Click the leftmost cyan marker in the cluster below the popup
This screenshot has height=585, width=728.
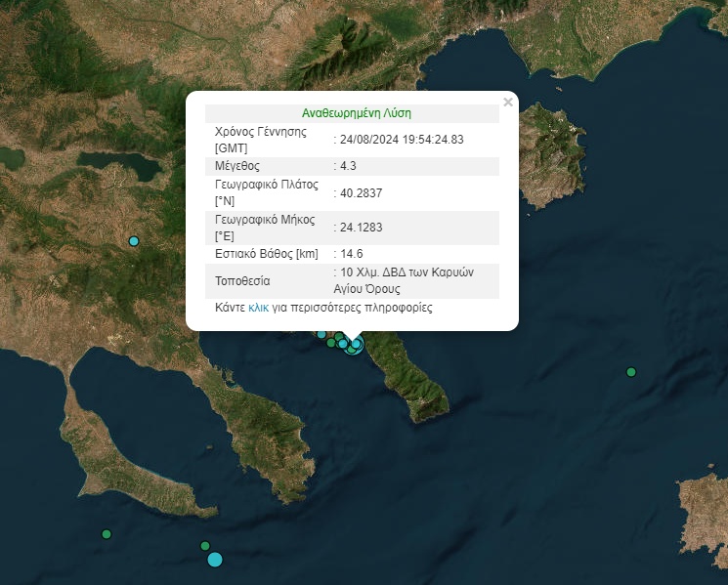[x=321, y=335]
